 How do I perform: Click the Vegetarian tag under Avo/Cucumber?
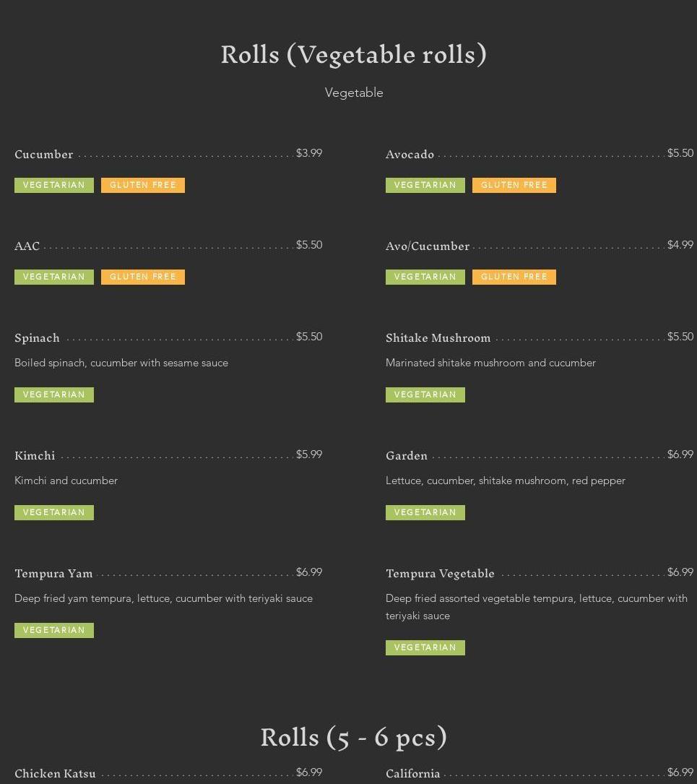pos(425,277)
